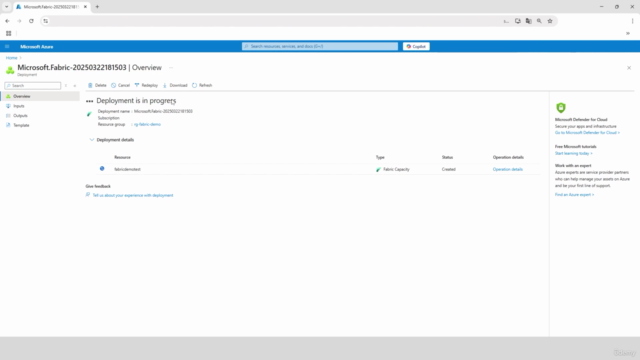The width and height of the screenshot is (640, 360).
Task: Select the Microsoft.Fabric browser tab
Action: [x=52, y=7]
